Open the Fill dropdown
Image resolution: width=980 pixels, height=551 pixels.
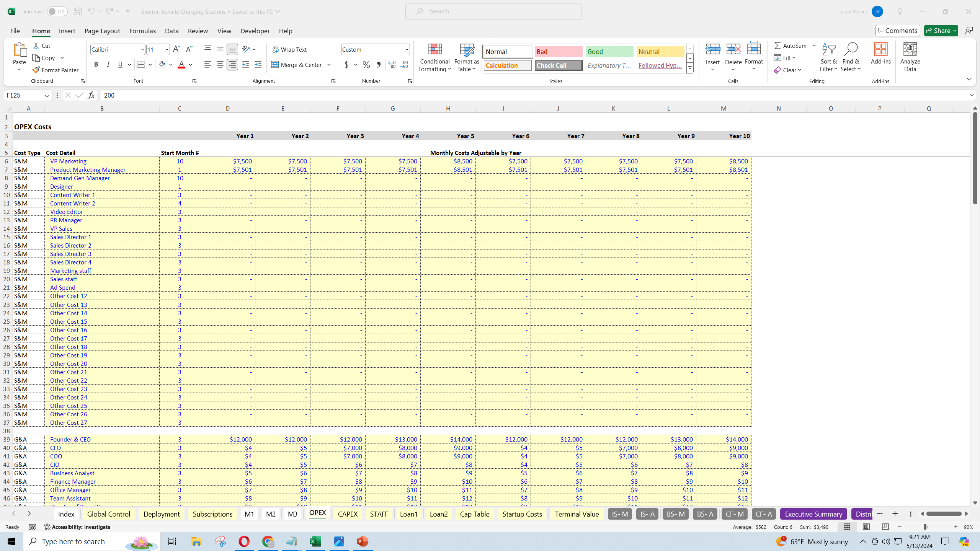pyautogui.click(x=785, y=58)
